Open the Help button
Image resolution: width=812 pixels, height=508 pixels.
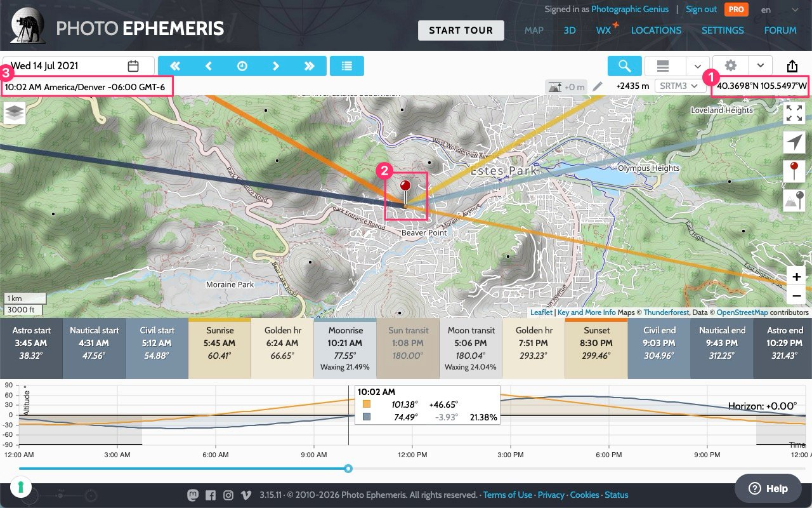(768, 488)
